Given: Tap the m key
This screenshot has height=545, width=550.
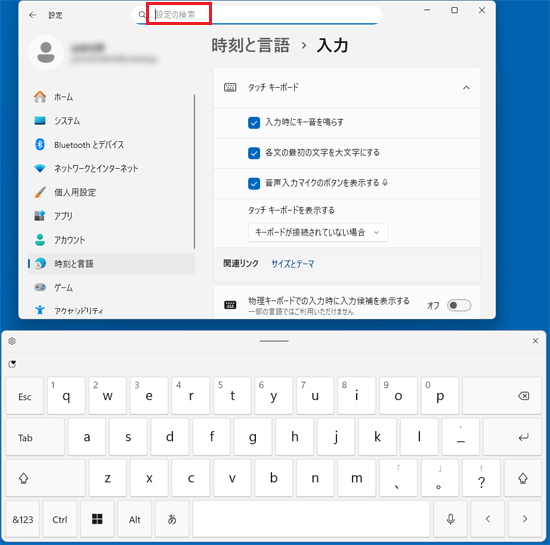Looking at the screenshot, I should (x=357, y=478).
